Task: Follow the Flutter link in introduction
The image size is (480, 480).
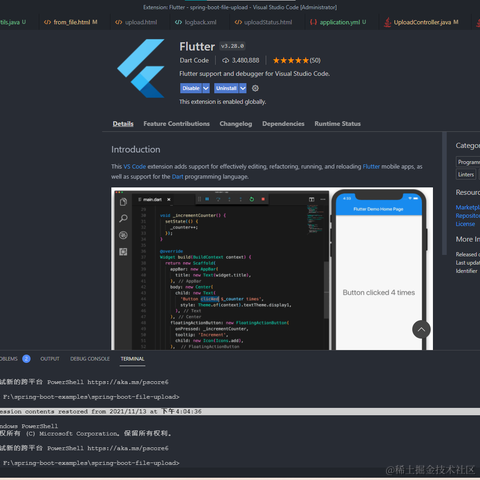Action: tap(371, 166)
